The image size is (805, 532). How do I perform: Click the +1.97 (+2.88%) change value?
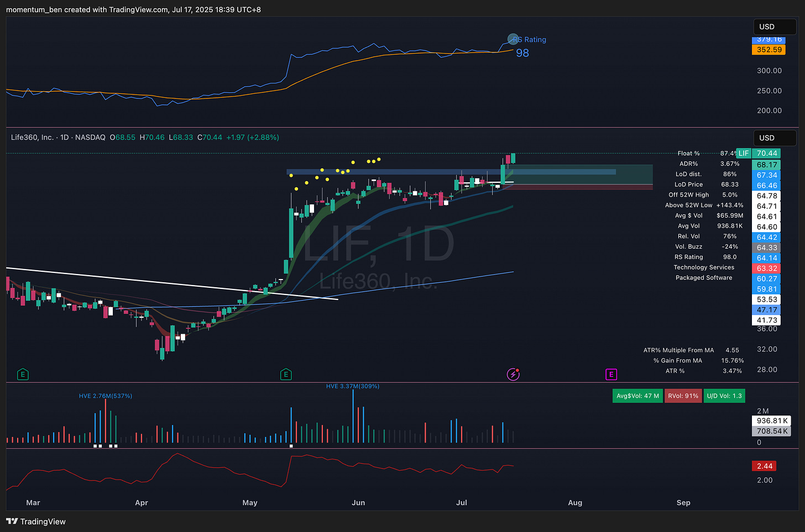click(x=253, y=137)
